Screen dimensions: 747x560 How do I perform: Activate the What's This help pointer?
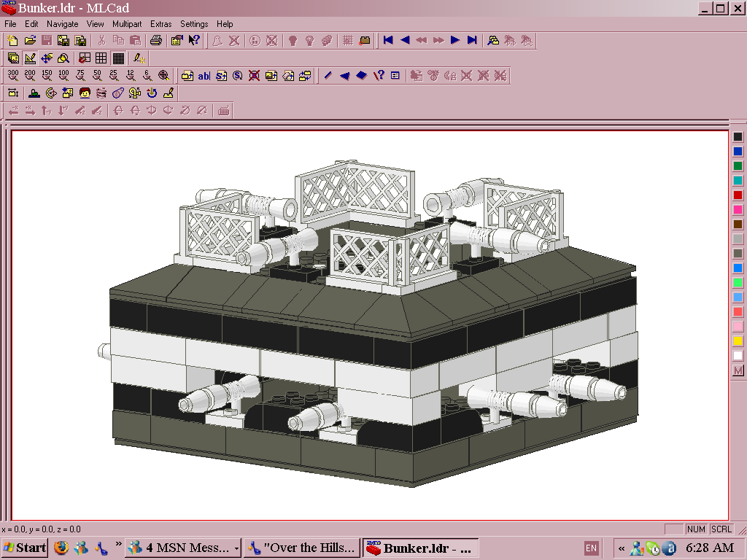point(194,41)
